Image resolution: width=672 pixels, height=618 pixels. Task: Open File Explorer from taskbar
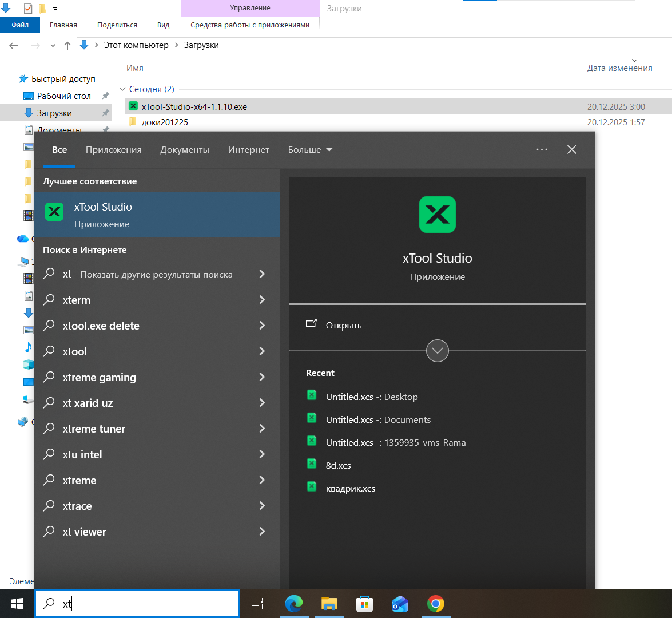click(x=329, y=604)
